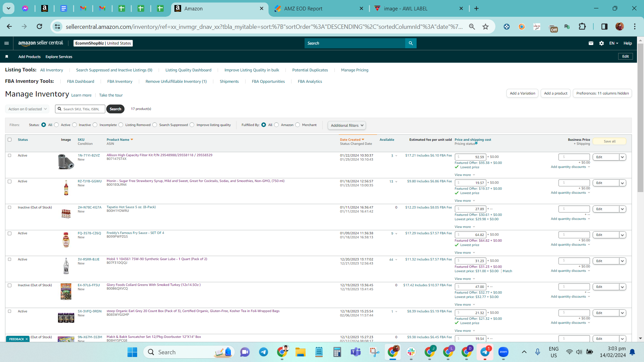Open the messages envelope icon

click(x=591, y=43)
